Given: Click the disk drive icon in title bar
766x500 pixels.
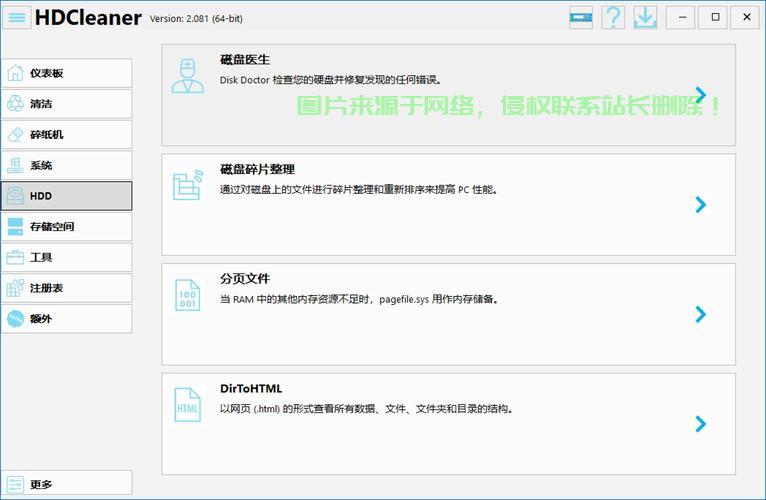Looking at the screenshot, I should (x=581, y=18).
